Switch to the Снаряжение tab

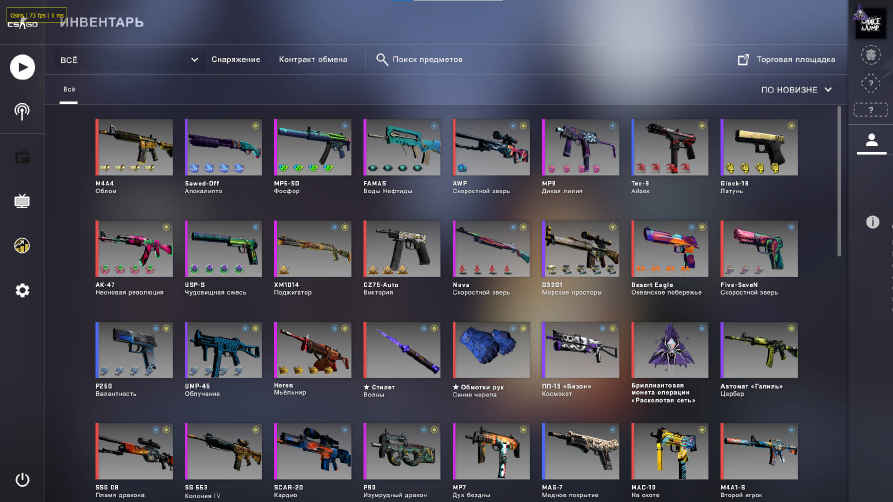pyautogui.click(x=236, y=59)
